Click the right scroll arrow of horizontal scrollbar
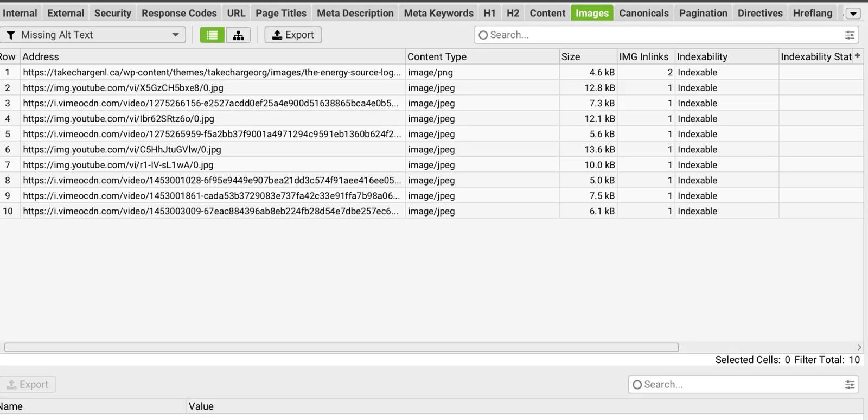Viewport: 868px width, 420px height. (859, 347)
